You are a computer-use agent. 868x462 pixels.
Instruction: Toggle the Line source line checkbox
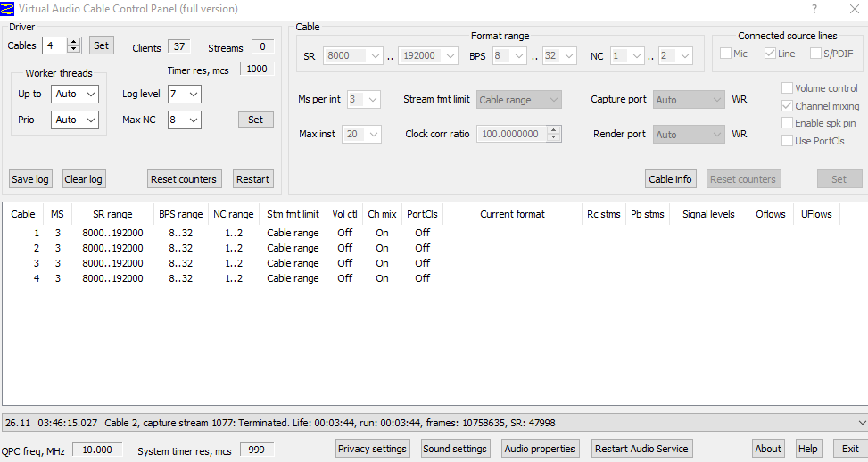point(770,54)
